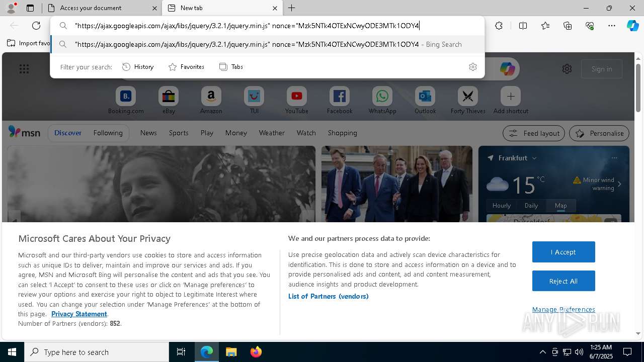This screenshot has height=362, width=644.
Task: Open weather card more options
Action: tap(614, 158)
